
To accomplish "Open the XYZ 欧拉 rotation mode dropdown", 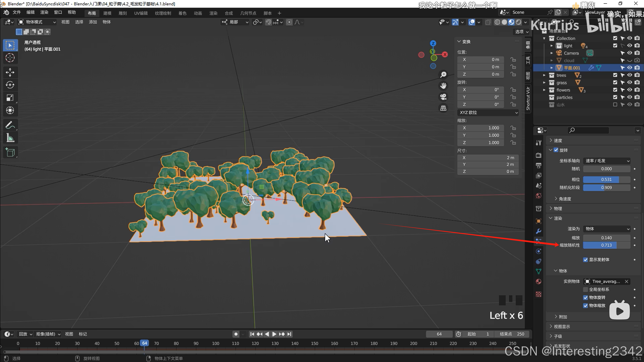I will click(x=487, y=113).
